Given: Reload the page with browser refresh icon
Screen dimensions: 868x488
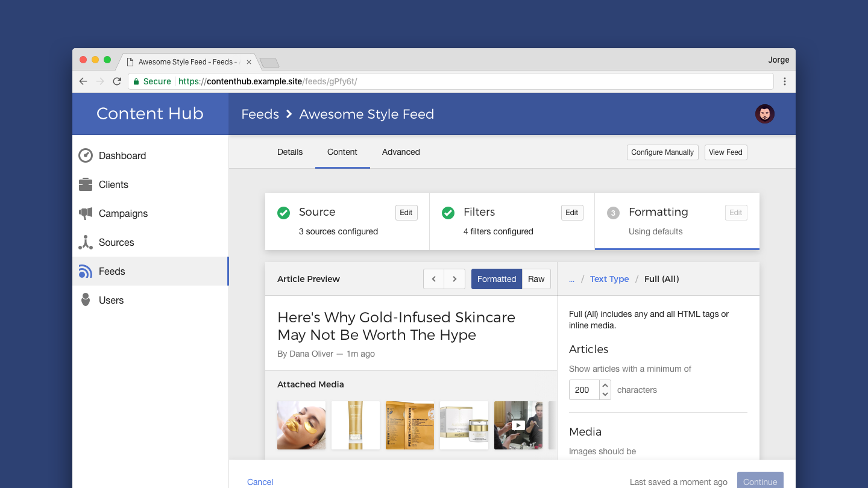Looking at the screenshot, I should pos(117,81).
